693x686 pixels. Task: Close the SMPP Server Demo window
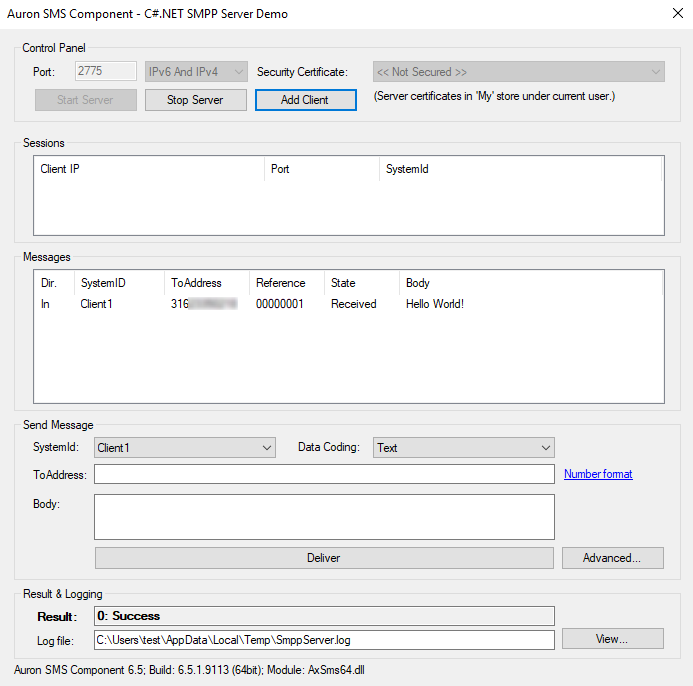(x=669, y=14)
